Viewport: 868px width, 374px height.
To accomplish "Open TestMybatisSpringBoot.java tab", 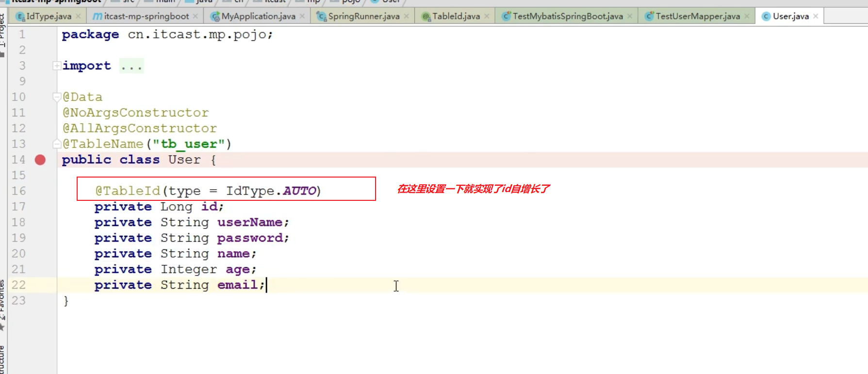I will (x=567, y=16).
